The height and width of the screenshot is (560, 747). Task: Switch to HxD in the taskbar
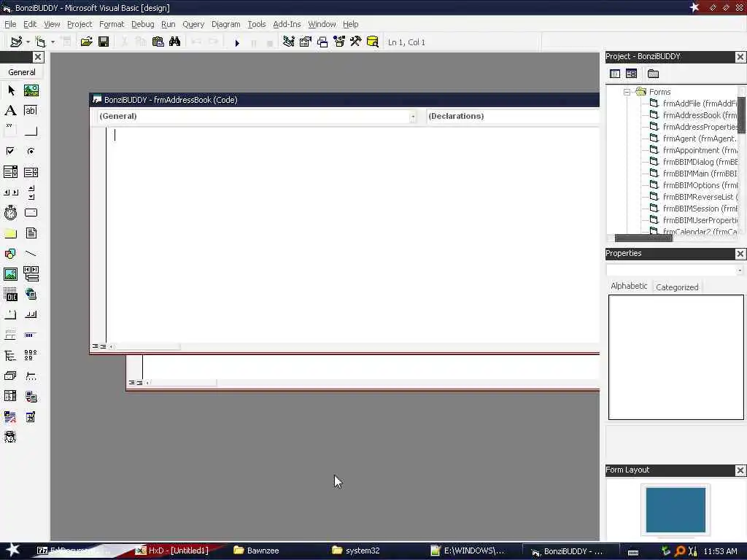[x=172, y=551]
